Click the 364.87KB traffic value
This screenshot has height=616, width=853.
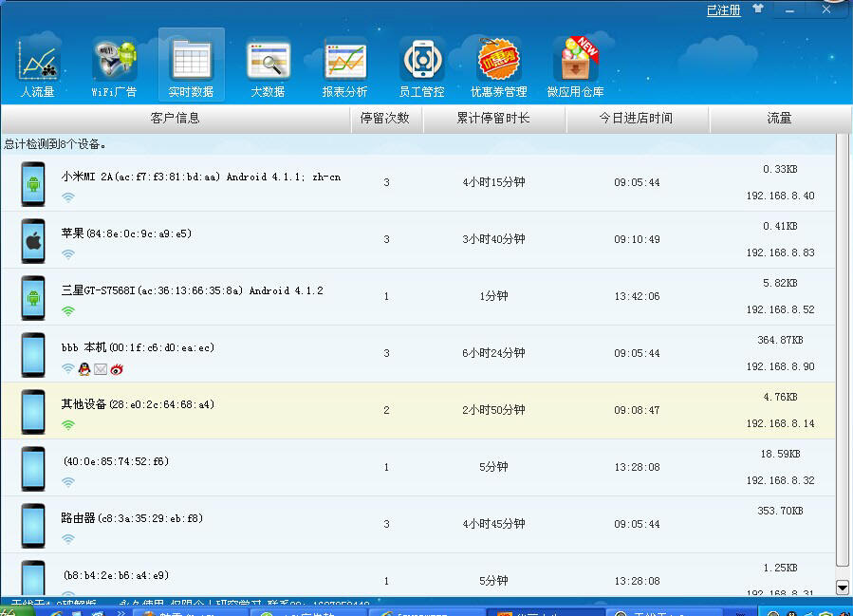[780, 340]
